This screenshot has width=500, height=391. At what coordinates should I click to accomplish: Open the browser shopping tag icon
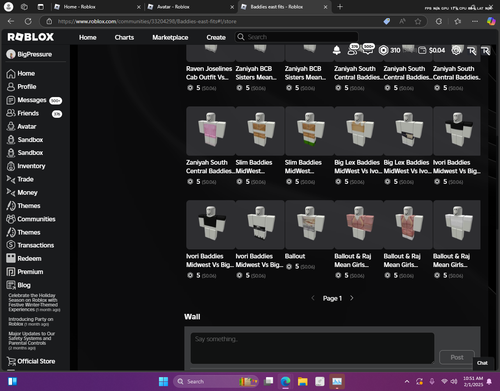(387, 21)
